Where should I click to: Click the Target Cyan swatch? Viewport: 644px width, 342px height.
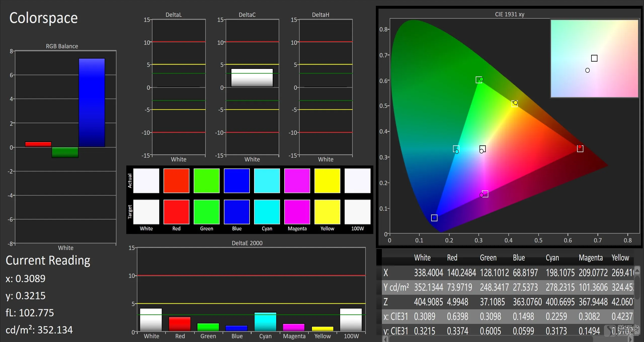(x=267, y=212)
